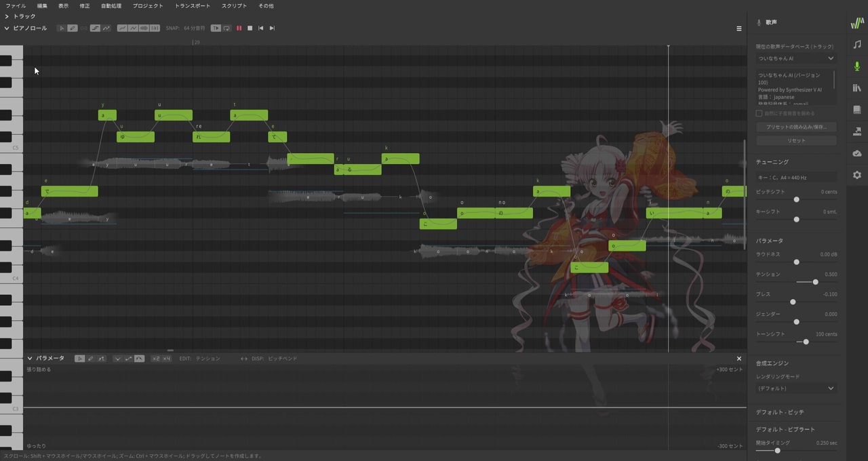Toggle phoneme text display button
Image resolution: width=868 pixels, height=461 pixels.
coord(155,28)
